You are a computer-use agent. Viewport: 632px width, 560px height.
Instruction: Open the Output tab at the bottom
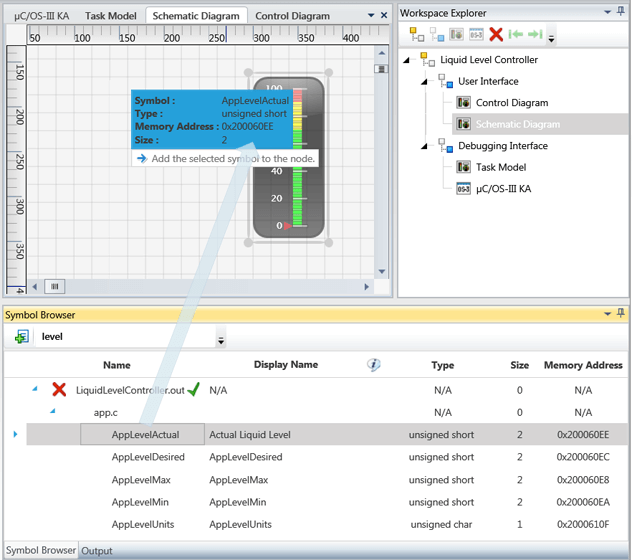pyautogui.click(x=97, y=551)
